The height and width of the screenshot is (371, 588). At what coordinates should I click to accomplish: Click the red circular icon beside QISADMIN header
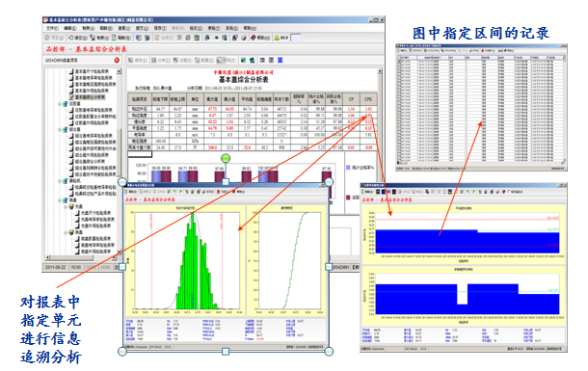117,60
